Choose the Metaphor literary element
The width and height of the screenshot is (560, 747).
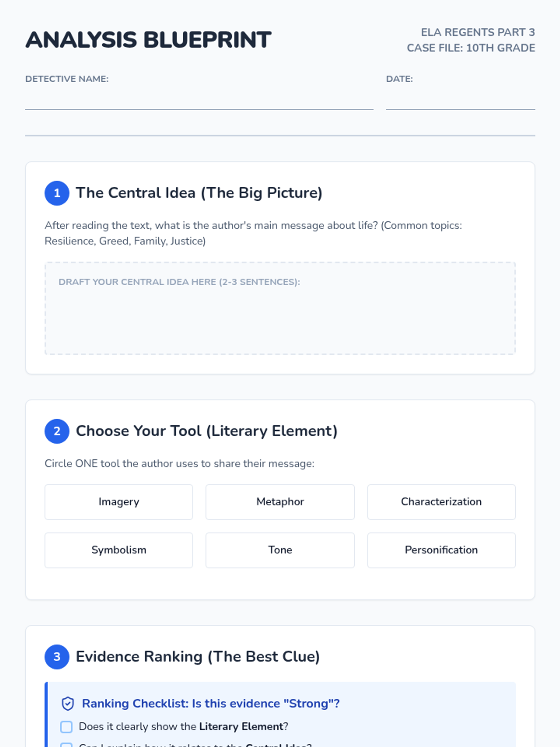point(280,502)
